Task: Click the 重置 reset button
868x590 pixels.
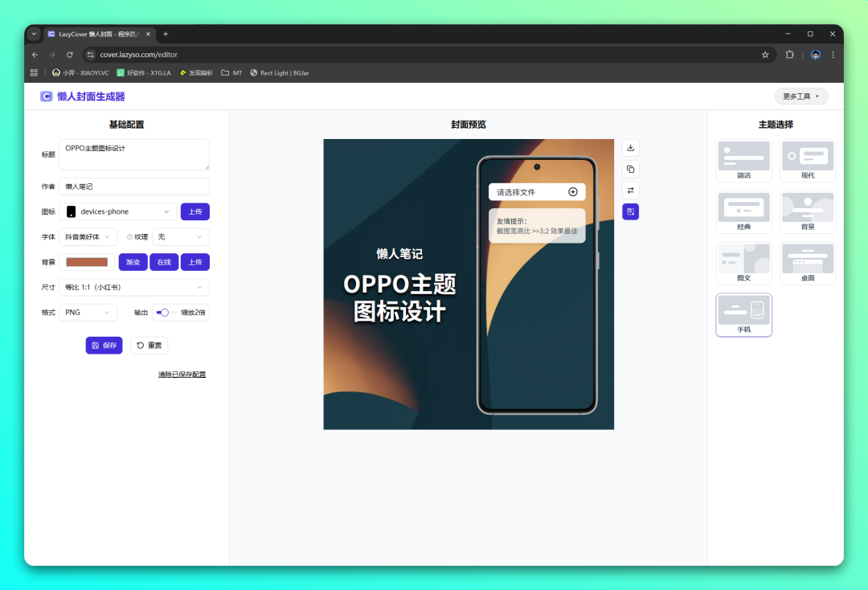Action: 149,346
